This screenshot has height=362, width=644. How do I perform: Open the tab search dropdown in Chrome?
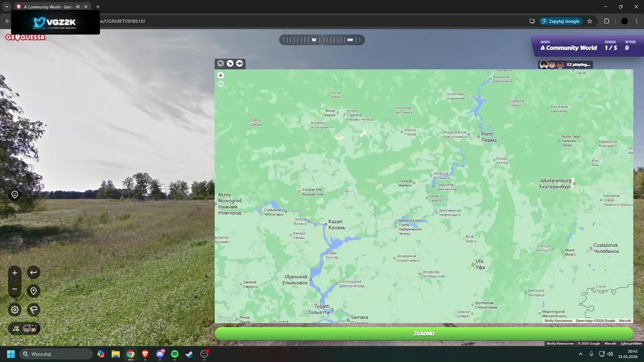tap(6, 7)
